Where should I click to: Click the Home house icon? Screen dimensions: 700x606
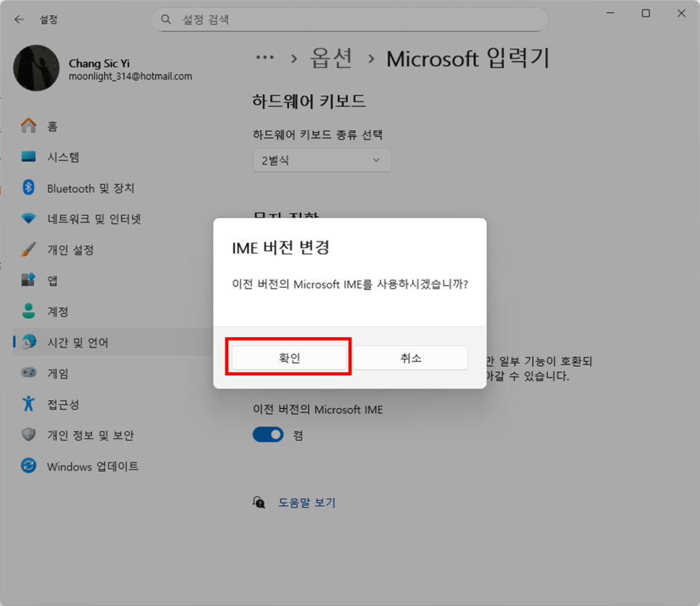click(x=28, y=125)
